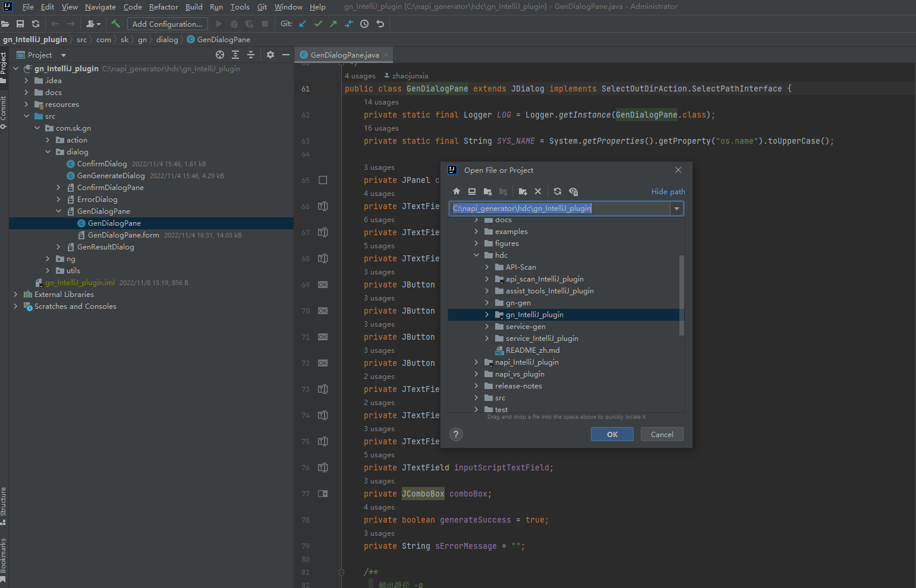Open the path history dropdown arrow
This screenshot has height=588, width=916.
point(676,208)
